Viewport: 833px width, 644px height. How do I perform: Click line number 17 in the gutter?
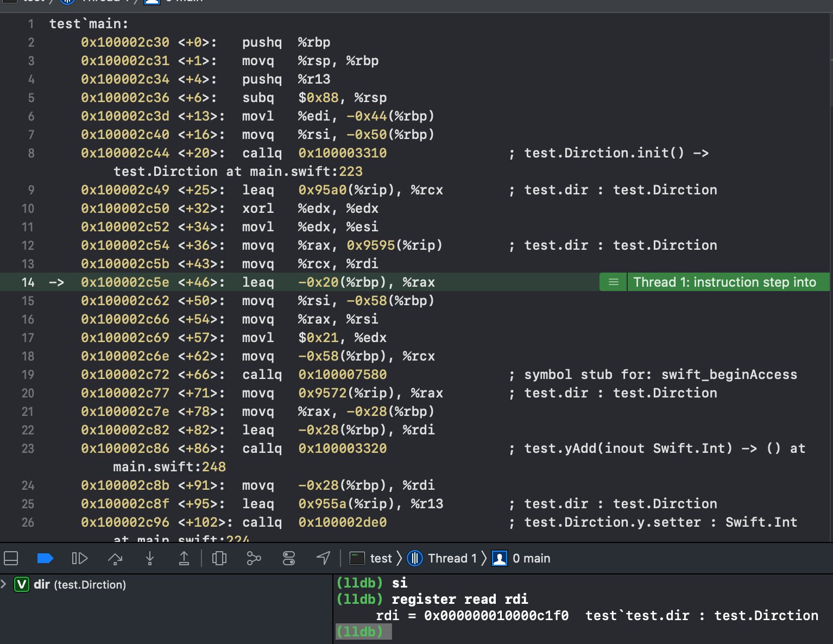click(28, 337)
